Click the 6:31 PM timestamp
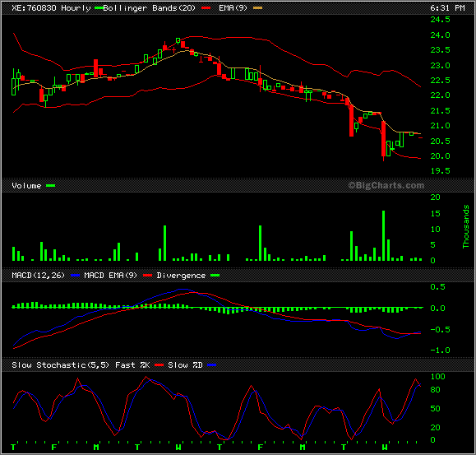 pyautogui.click(x=447, y=8)
